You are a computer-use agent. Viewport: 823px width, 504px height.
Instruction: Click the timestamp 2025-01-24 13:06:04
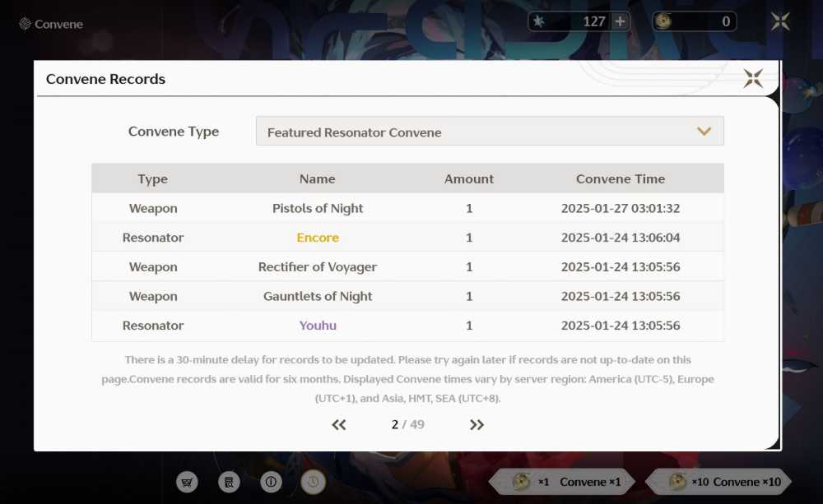[x=621, y=238]
